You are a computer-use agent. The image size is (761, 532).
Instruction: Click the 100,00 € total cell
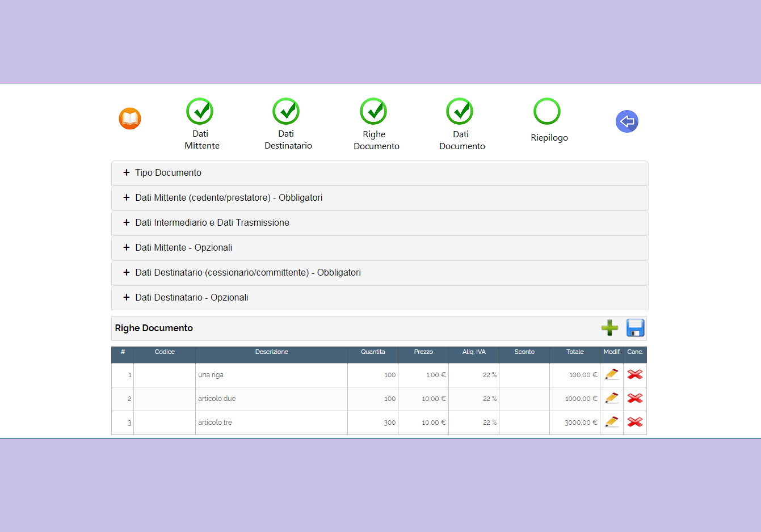[575, 375]
